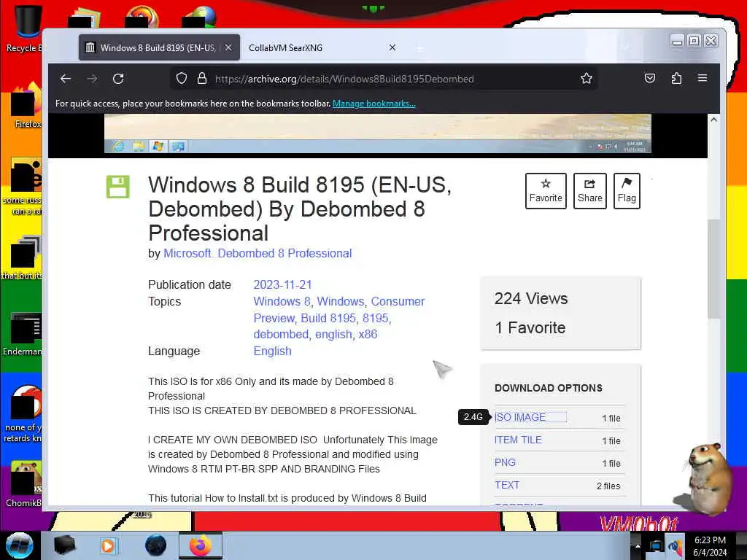Click the Windows 8 screenshot preview image
This screenshot has width=747, height=560.
(x=377, y=133)
